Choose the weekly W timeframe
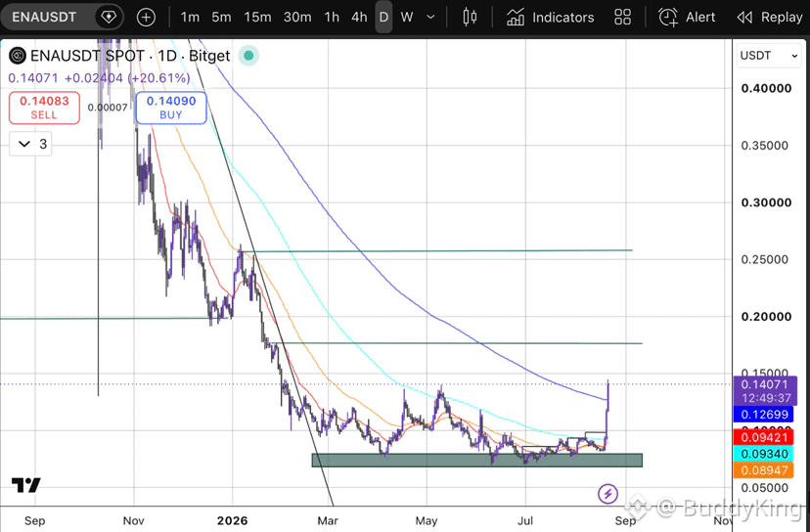810x532 pixels. (x=407, y=18)
